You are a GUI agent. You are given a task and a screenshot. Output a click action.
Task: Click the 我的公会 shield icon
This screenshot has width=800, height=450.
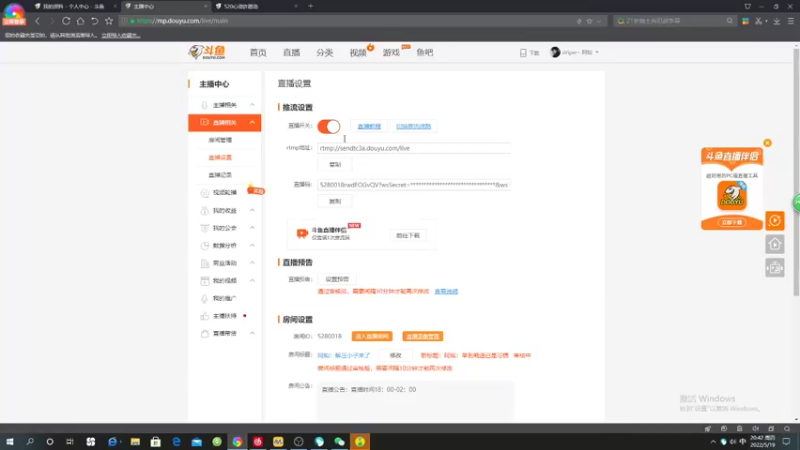(x=205, y=228)
